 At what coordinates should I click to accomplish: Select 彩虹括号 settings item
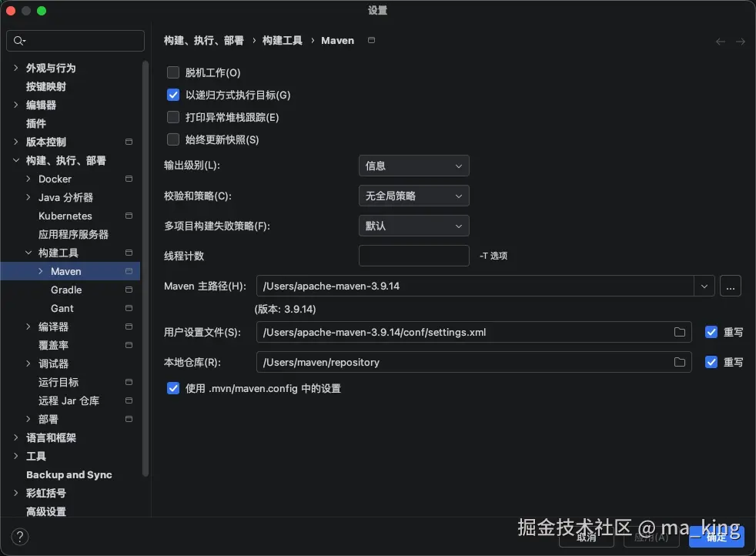(x=45, y=494)
